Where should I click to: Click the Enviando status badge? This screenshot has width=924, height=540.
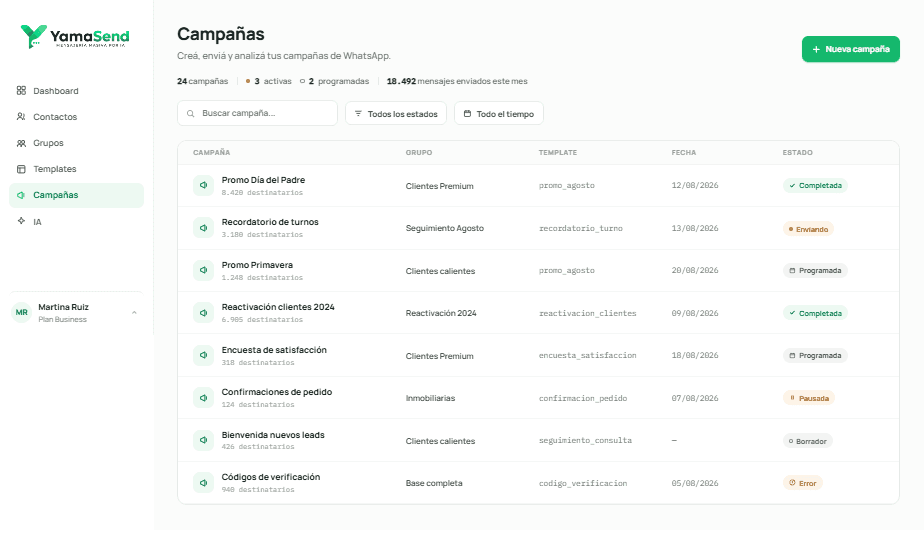pos(808,229)
